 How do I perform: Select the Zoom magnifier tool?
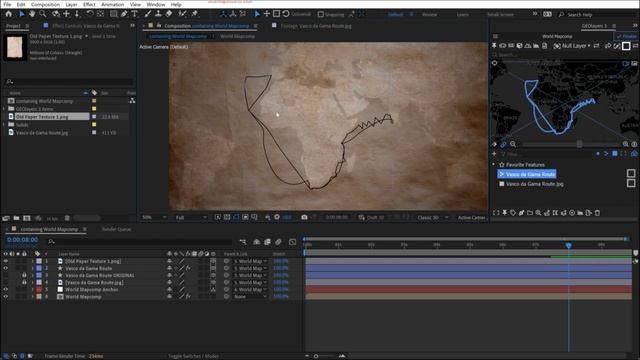coord(43,14)
